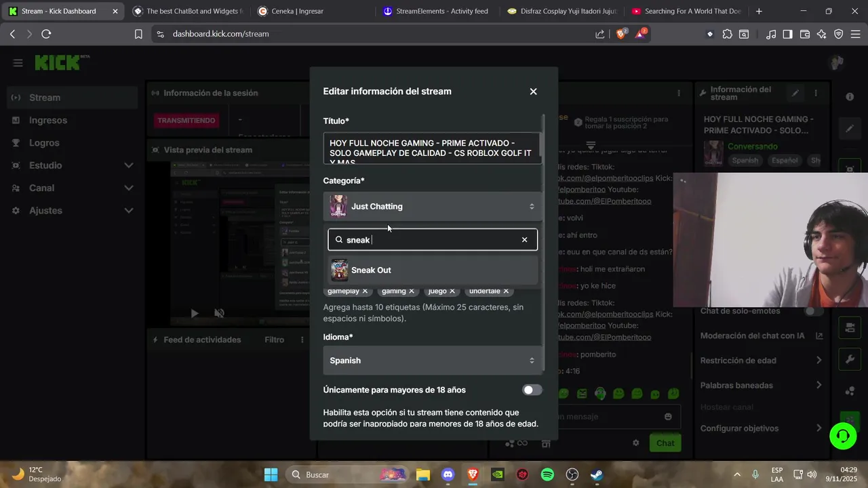Viewport: 868px width, 488px height.
Task: Remove the gameplay tag
Action: pyautogui.click(x=365, y=291)
